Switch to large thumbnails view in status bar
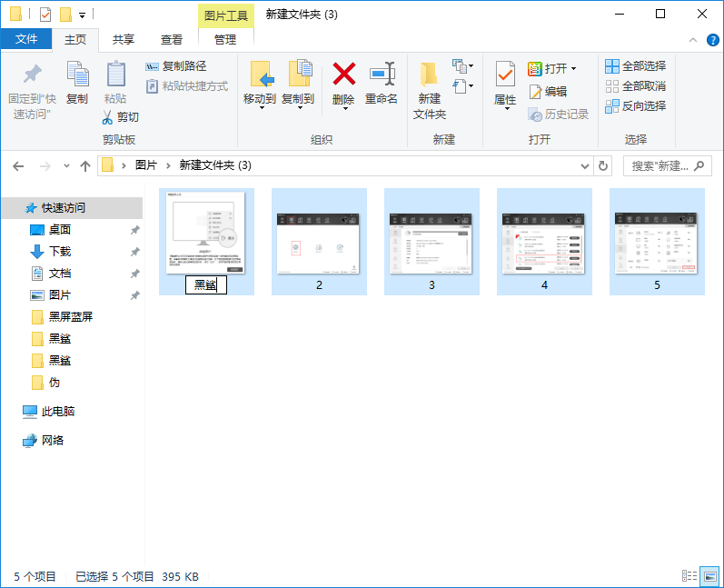This screenshot has width=724, height=588. (x=709, y=576)
